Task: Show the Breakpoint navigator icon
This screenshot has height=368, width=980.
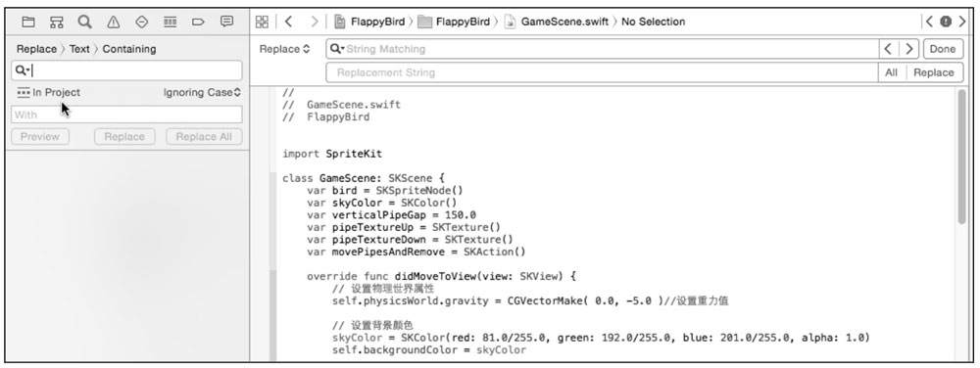Action: point(198,22)
